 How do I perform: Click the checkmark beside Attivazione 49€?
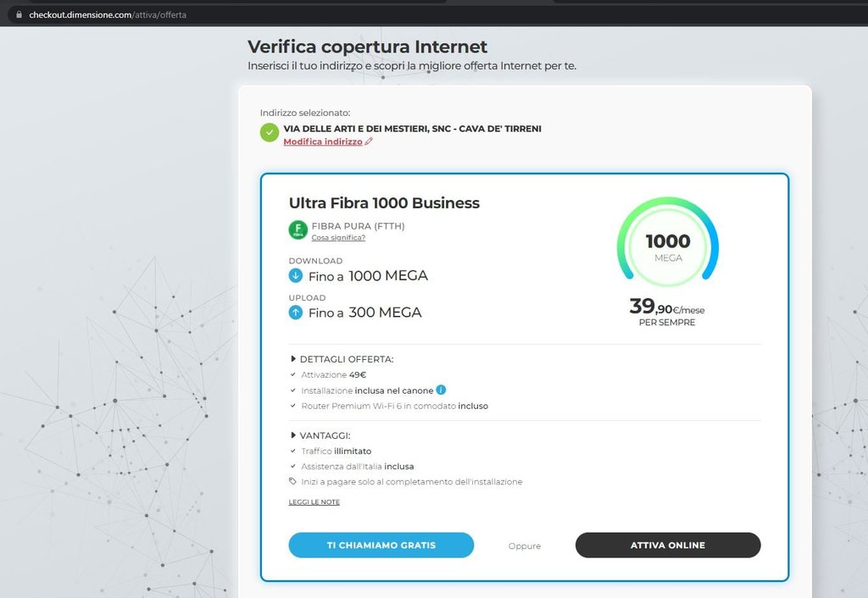293,374
